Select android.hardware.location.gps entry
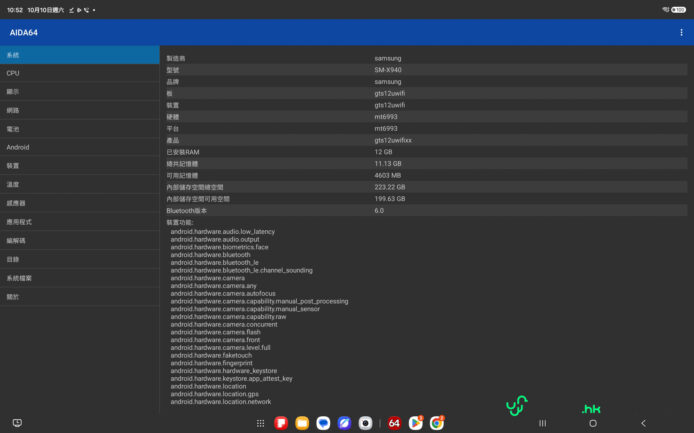694x433 pixels. (215, 394)
